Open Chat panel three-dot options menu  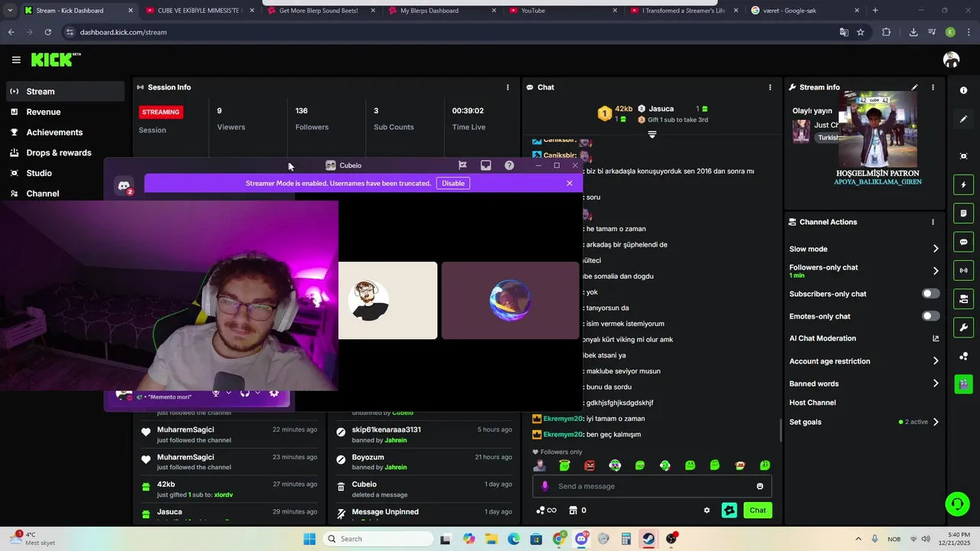770,87
